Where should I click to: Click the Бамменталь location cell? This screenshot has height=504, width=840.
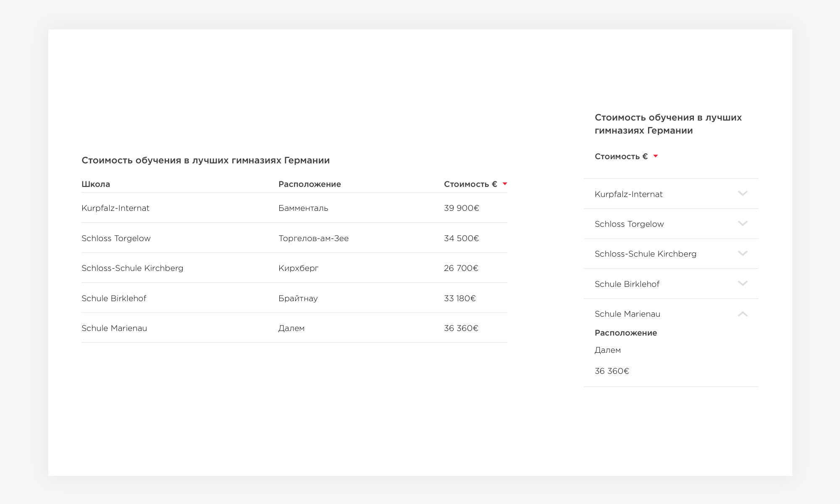point(303,208)
